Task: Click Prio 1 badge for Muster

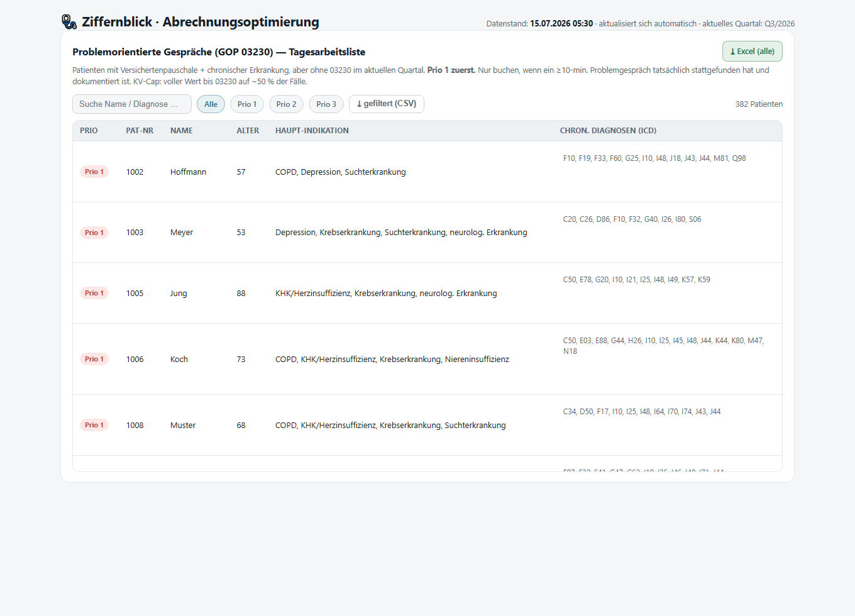Action: (x=94, y=425)
